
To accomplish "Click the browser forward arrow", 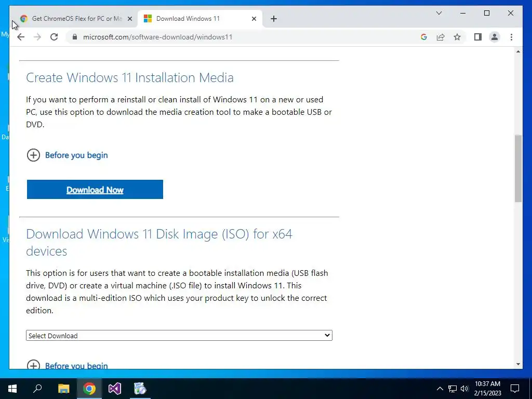I will pos(37,37).
